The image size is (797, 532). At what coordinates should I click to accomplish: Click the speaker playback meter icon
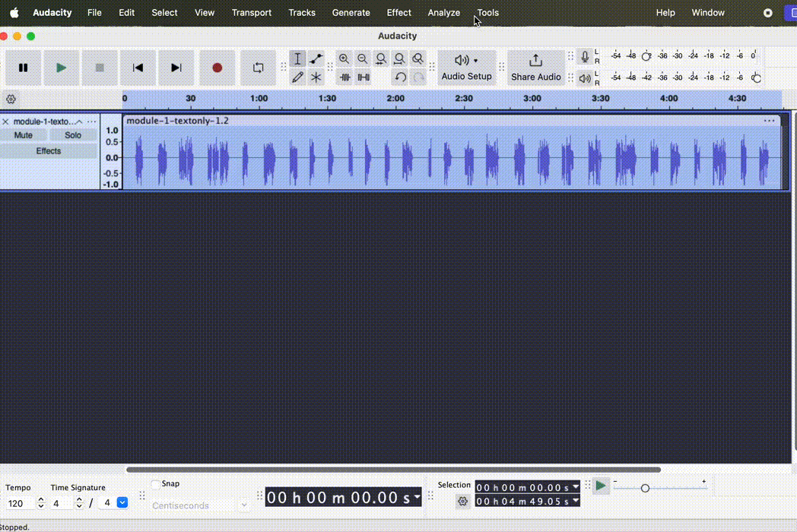[585, 78]
